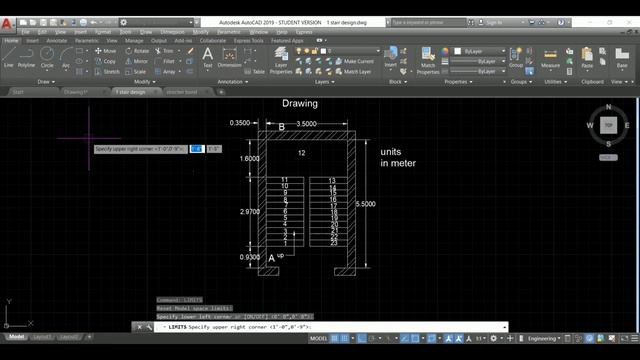Insert a Table
640x360 pixels.
coord(255,71)
